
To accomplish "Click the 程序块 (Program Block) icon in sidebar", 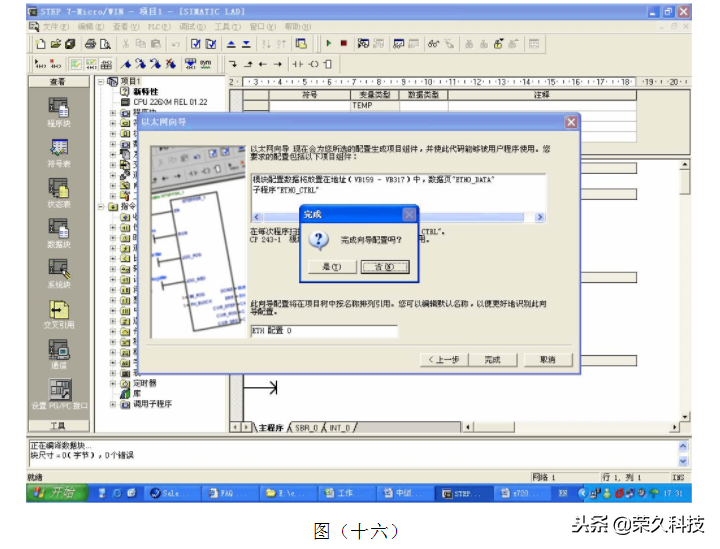I will 58,110.
